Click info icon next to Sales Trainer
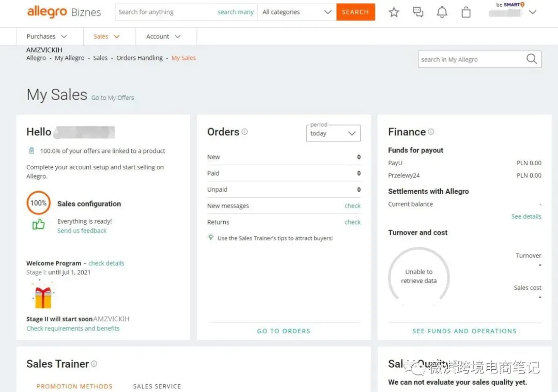Image resolution: width=558 pixels, height=392 pixels. pyautogui.click(x=94, y=364)
